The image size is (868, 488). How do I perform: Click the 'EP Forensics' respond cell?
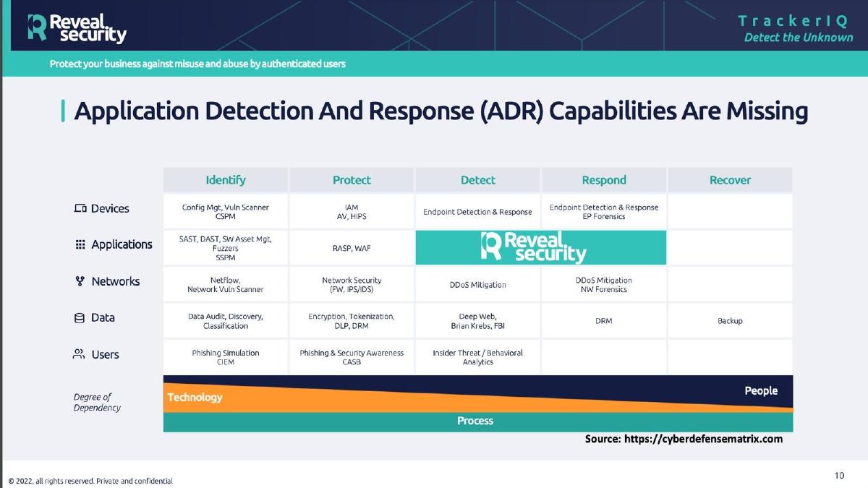pyautogui.click(x=604, y=211)
